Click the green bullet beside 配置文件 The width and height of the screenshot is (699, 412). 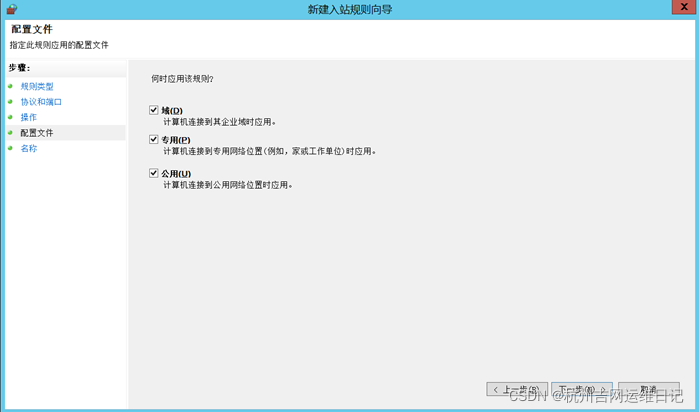[10, 132]
